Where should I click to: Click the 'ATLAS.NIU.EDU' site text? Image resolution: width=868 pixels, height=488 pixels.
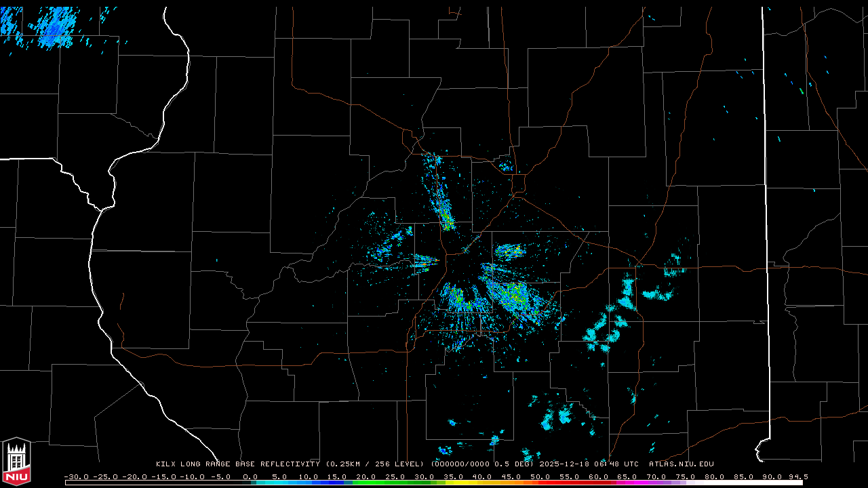[682, 464]
